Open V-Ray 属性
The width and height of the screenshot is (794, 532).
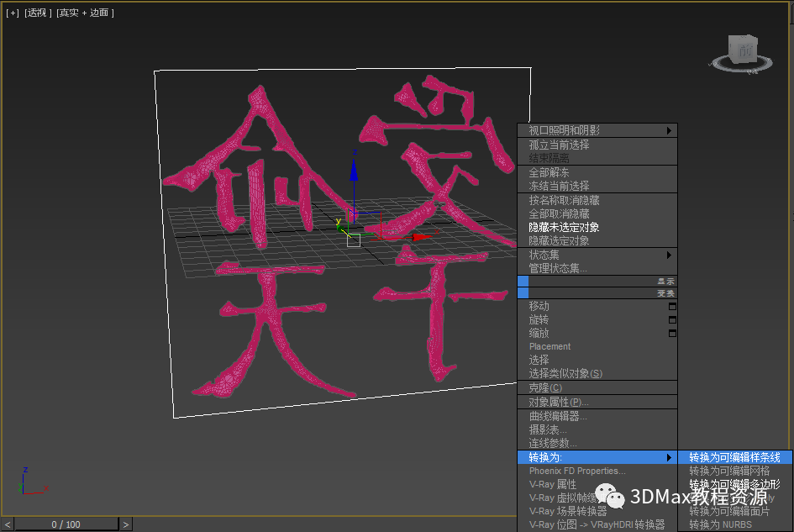pos(553,485)
